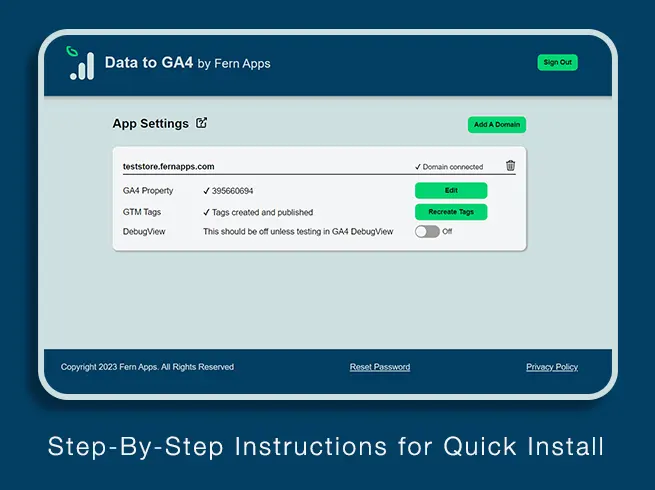Add a new domain
This screenshot has height=490, width=655.
497,124
